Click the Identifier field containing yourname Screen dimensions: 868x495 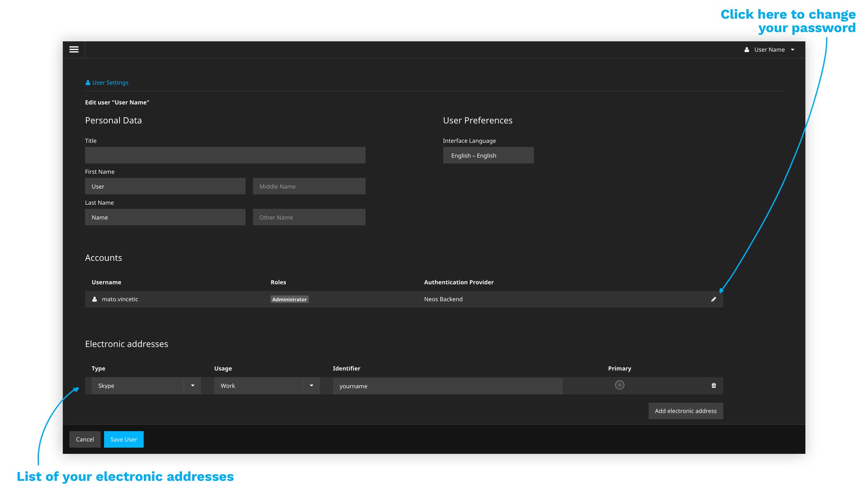(447, 386)
